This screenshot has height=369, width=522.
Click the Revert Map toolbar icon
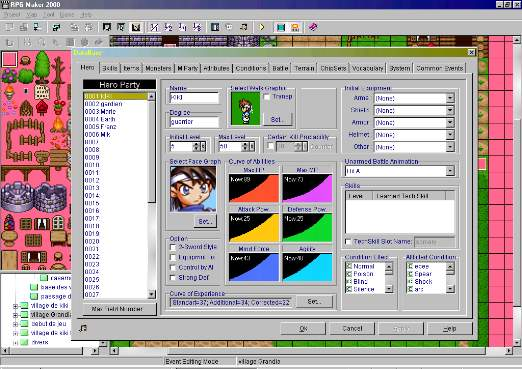[88, 27]
